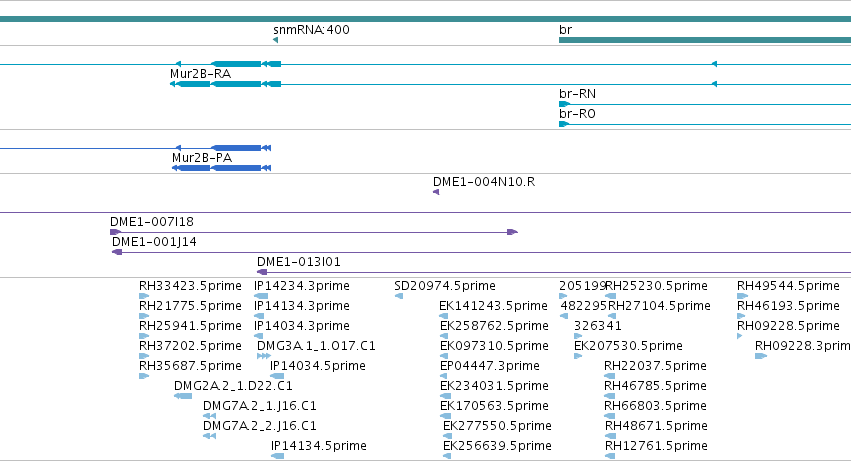The width and height of the screenshot is (851, 461).
Task: Select the br gene bar
Action: click(x=705, y=40)
